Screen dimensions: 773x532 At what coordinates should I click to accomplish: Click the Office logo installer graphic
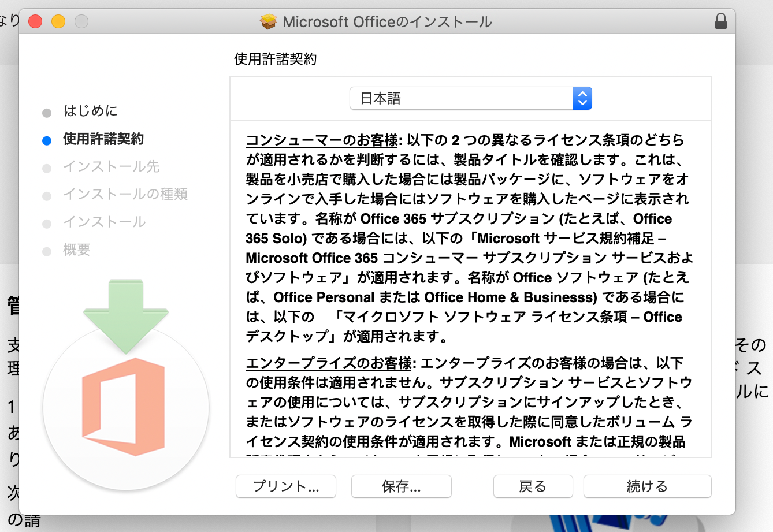pos(124,407)
